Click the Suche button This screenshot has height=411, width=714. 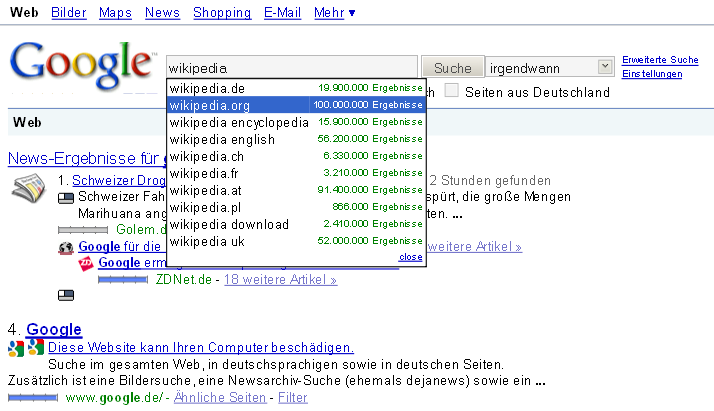(x=453, y=68)
